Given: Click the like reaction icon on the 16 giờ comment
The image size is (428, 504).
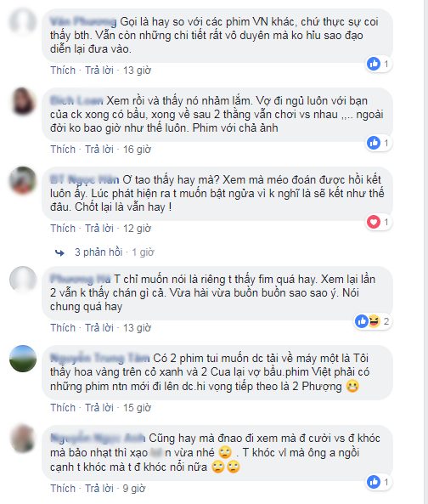Looking at the screenshot, I should pyautogui.click(x=374, y=143).
